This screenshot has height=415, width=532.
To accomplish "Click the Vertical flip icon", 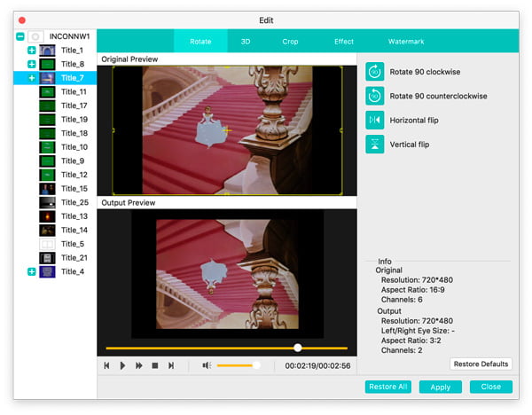I will [x=374, y=145].
